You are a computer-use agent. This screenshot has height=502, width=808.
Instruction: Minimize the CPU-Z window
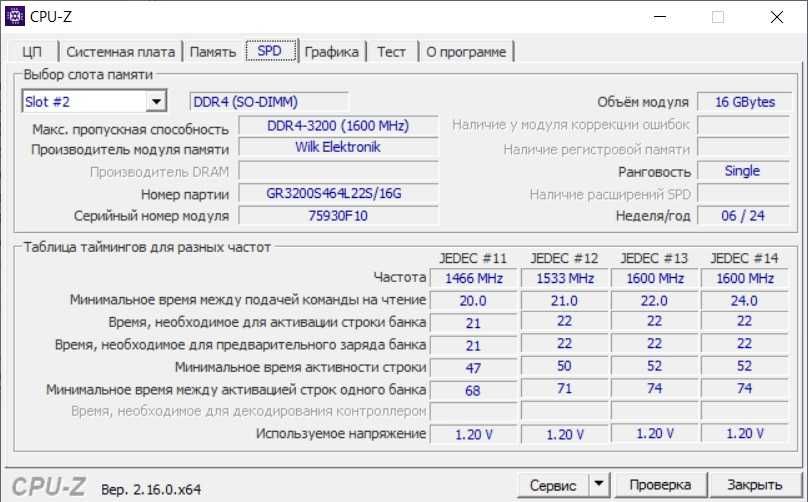pyautogui.click(x=660, y=17)
